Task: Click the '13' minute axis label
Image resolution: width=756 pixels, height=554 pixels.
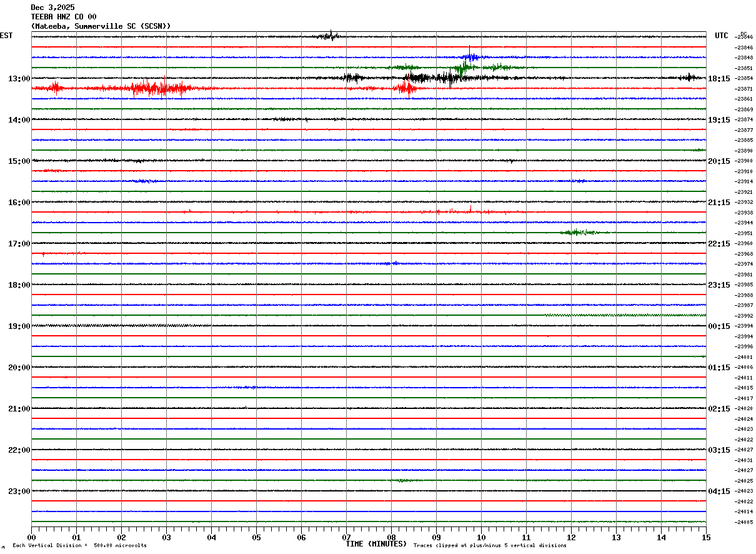Action: click(617, 537)
